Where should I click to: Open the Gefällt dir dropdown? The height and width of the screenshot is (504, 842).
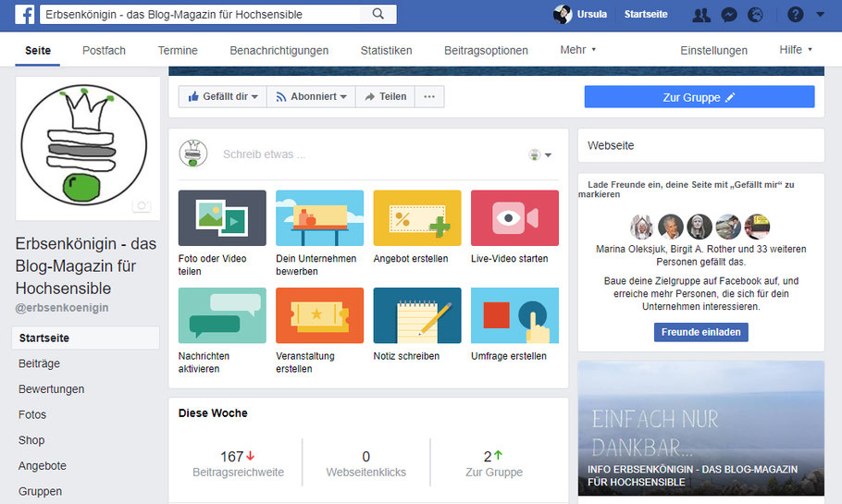[223, 96]
